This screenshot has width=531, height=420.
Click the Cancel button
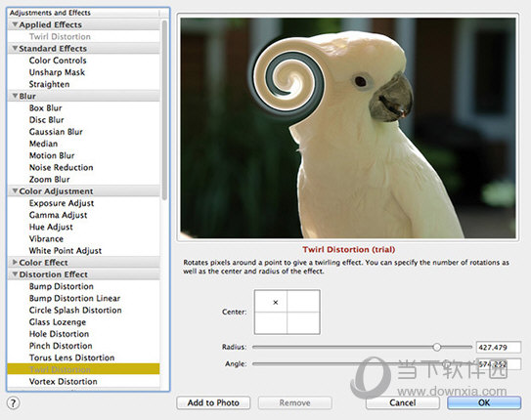tap(402, 402)
